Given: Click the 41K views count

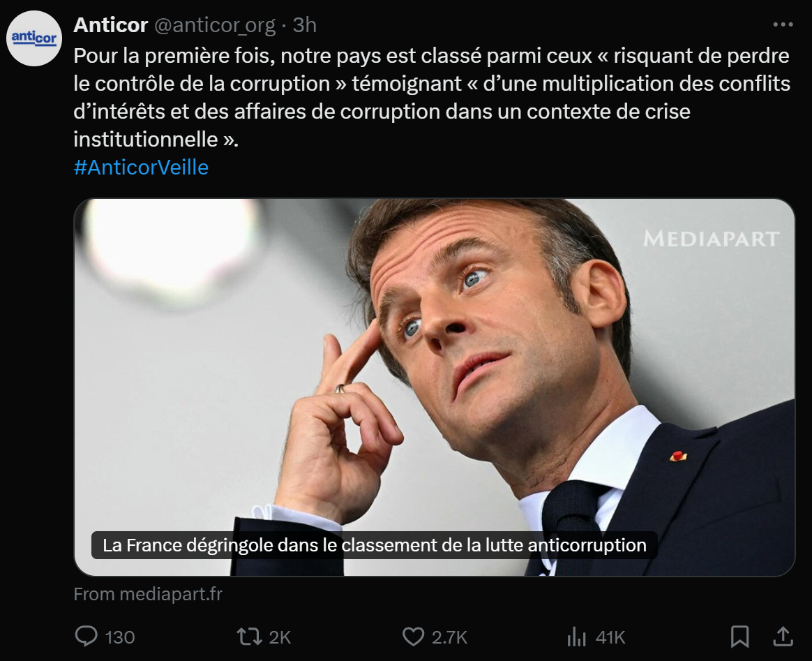Looking at the screenshot, I should click(x=610, y=637).
